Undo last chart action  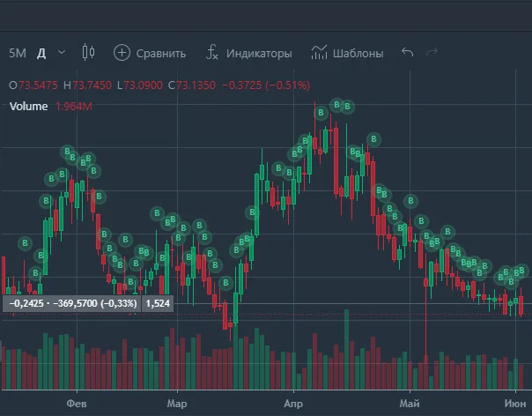(407, 52)
